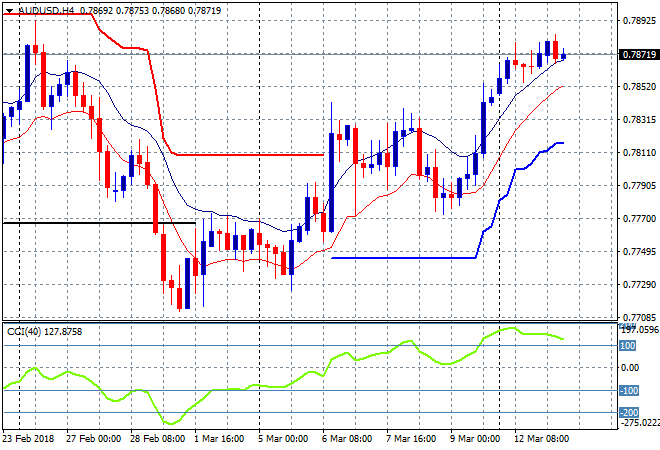Viewport: 660px width, 450px height.
Task: Click the 7 Mar 16:00 time label
Action: click(411, 439)
